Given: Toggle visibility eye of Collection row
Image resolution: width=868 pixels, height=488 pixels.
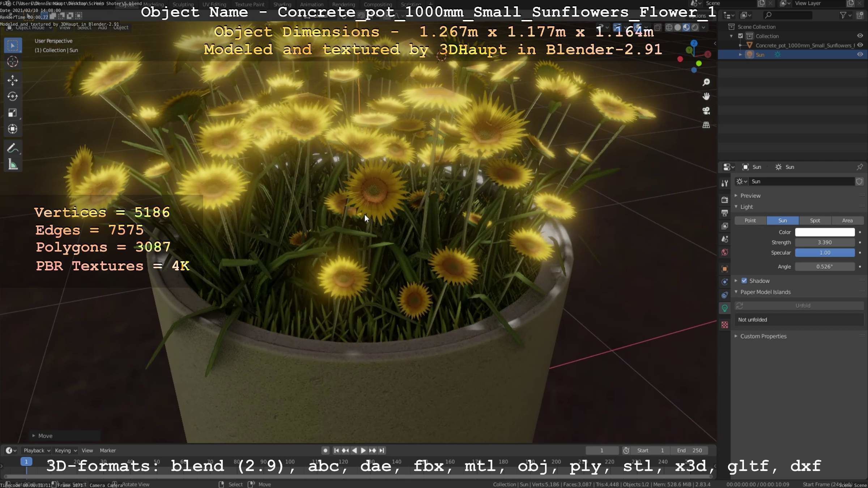Looking at the screenshot, I should click(x=860, y=36).
